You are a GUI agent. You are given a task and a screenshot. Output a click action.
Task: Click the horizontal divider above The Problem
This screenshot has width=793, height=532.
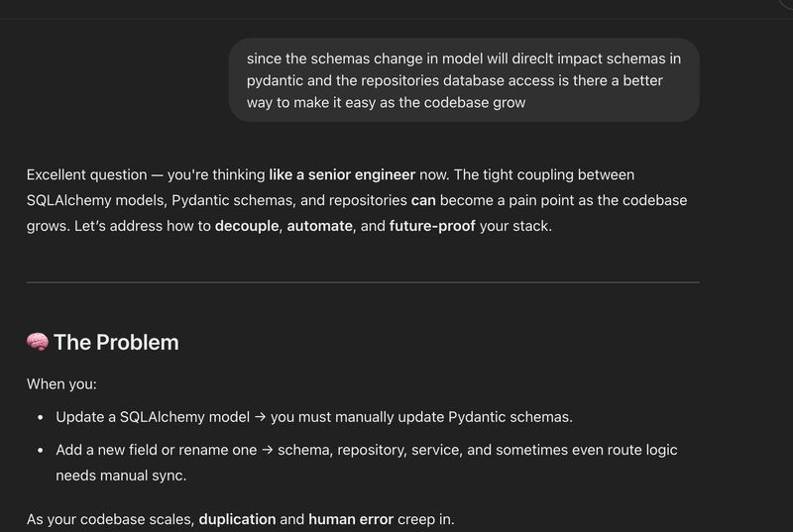tap(363, 282)
